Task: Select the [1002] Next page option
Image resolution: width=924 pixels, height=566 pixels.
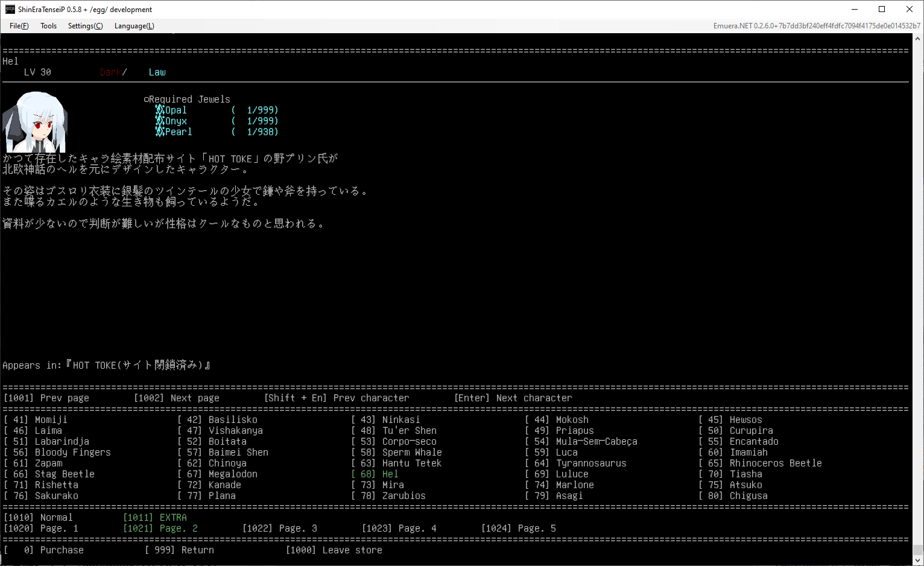Action: click(176, 398)
